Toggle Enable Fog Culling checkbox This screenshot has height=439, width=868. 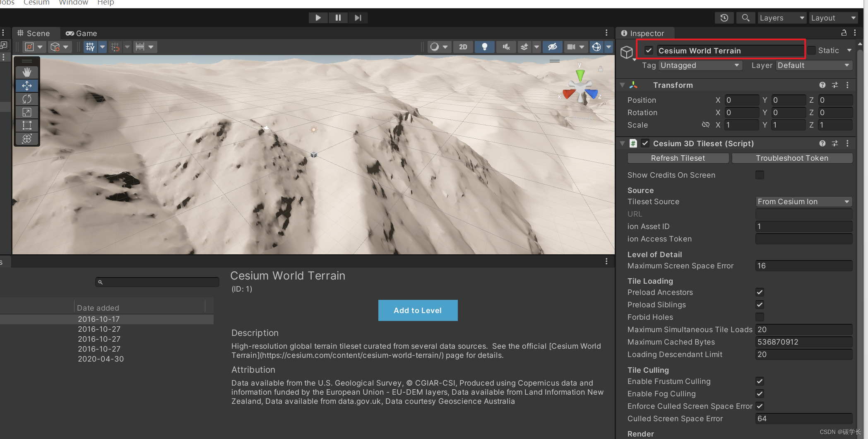coord(760,393)
